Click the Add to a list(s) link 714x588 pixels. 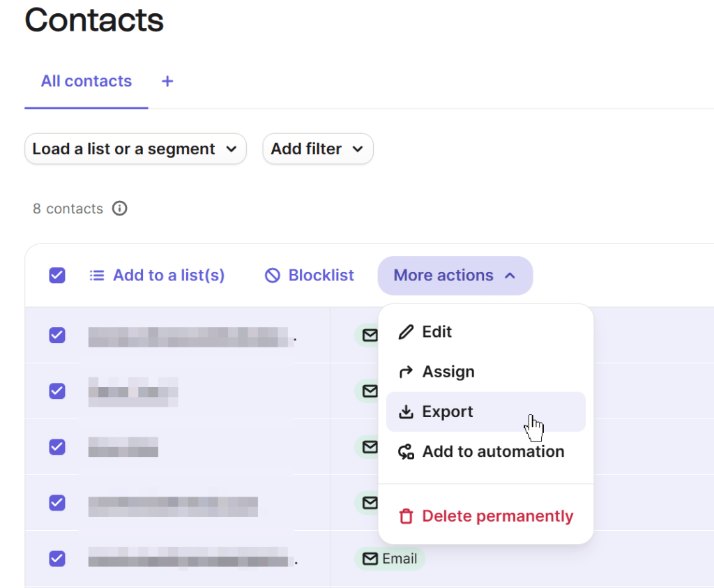click(x=169, y=276)
